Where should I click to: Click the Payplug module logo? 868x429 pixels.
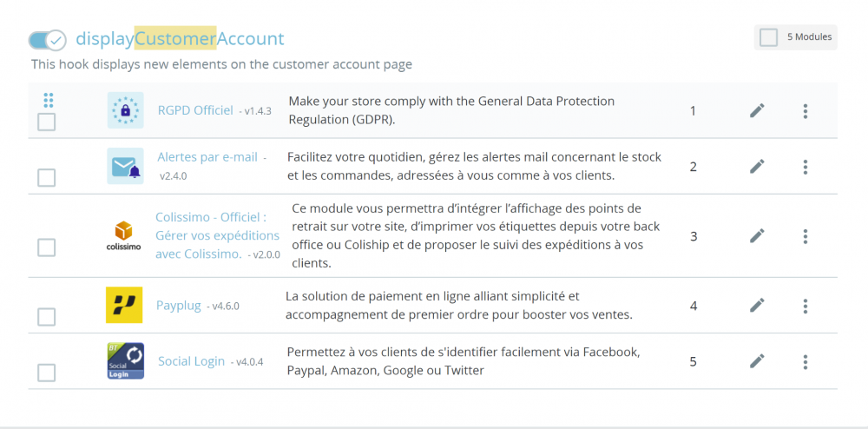tap(124, 305)
